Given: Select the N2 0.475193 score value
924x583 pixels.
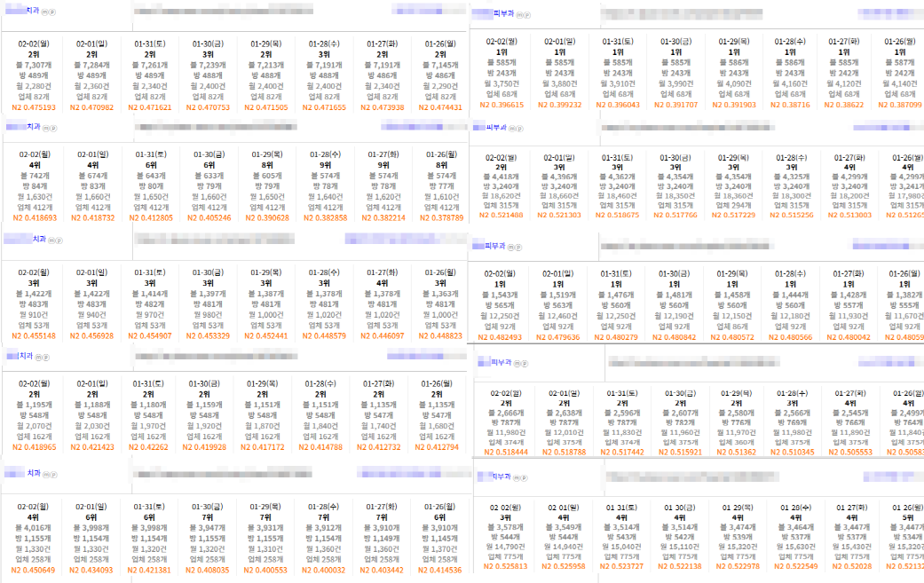Looking at the screenshot, I should tap(34, 107).
